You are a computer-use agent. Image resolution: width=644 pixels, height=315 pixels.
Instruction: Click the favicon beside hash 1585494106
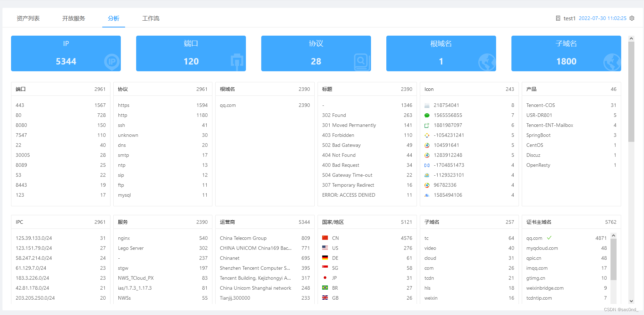coord(427,195)
